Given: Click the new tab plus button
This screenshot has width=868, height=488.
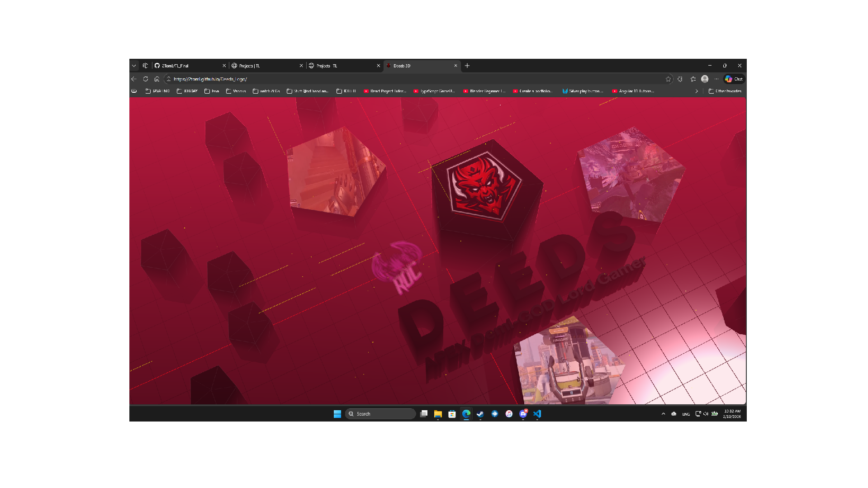Looking at the screenshot, I should 467,65.
